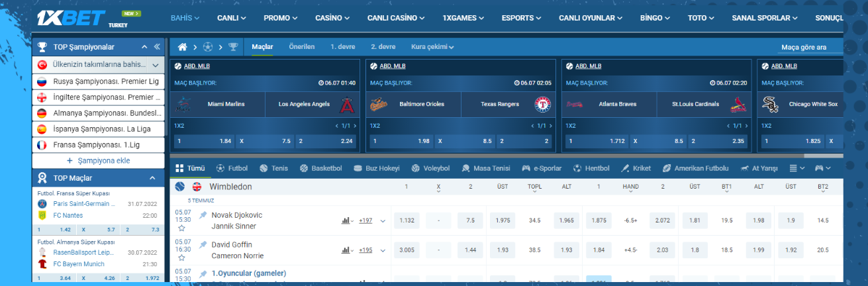Collapse the TOP Maçlar panel
Viewport: 868px width, 286px height.
152,178
